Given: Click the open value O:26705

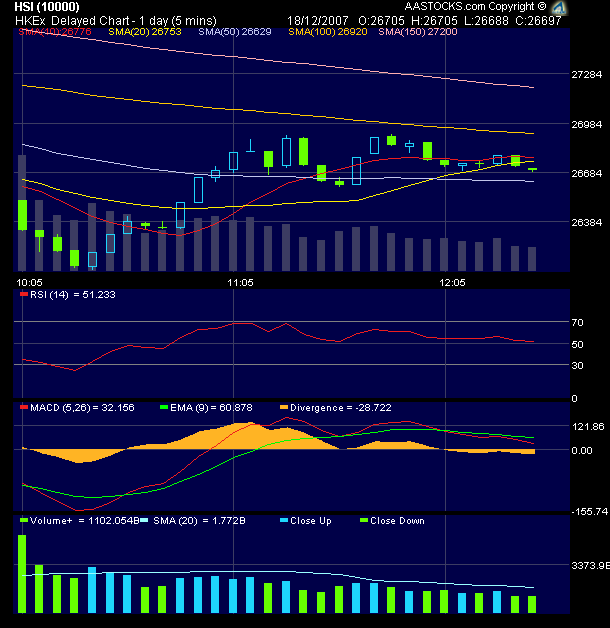Looking at the screenshot, I should [x=381, y=21].
